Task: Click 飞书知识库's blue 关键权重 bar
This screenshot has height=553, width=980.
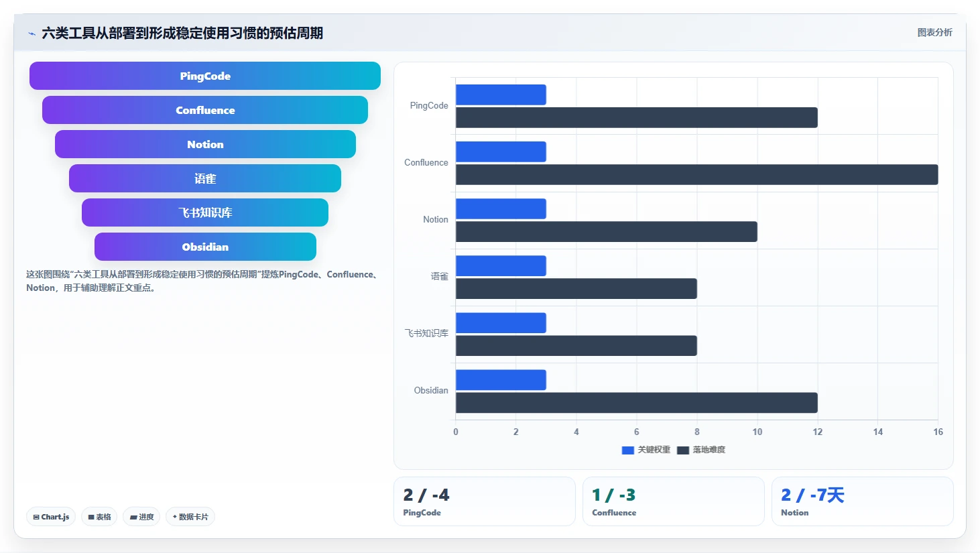Action: tap(501, 322)
